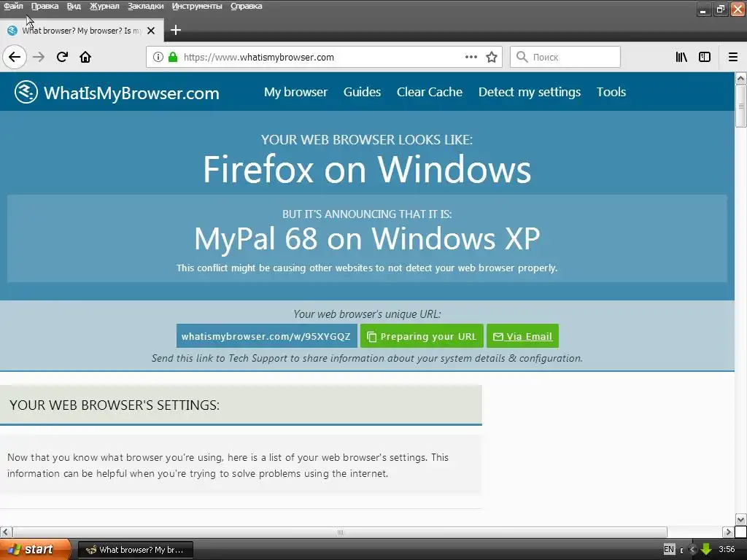
Task: Open the Clear Cache link
Action: click(430, 92)
